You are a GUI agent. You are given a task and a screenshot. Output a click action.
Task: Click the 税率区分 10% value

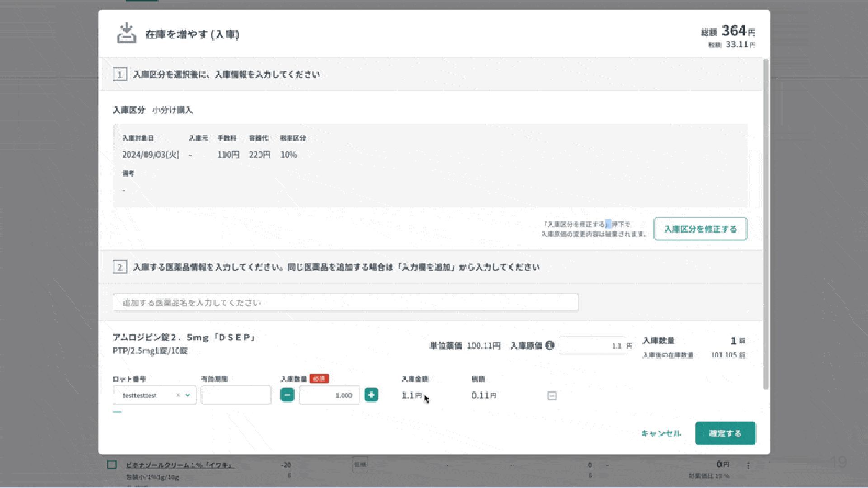pyautogui.click(x=288, y=155)
